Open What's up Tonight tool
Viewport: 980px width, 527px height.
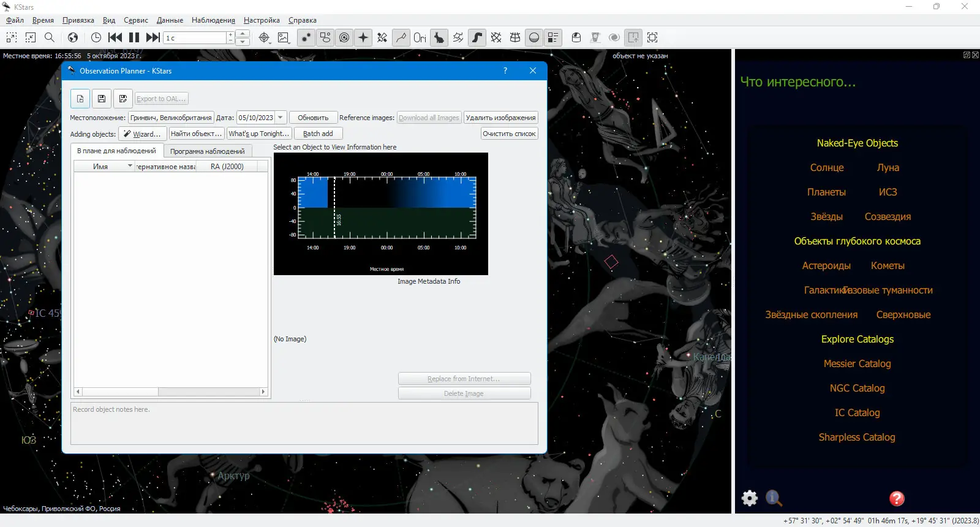(x=259, y=134)
